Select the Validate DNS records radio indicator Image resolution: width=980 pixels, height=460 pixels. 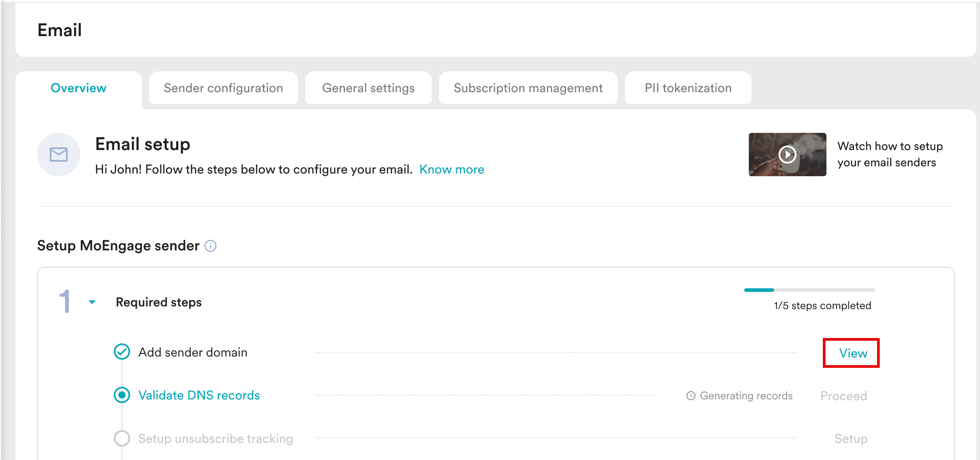122,395
